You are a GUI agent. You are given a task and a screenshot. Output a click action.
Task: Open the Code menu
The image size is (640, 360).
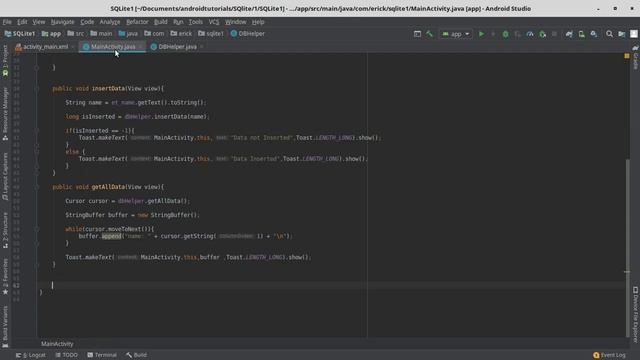[87, 22]
